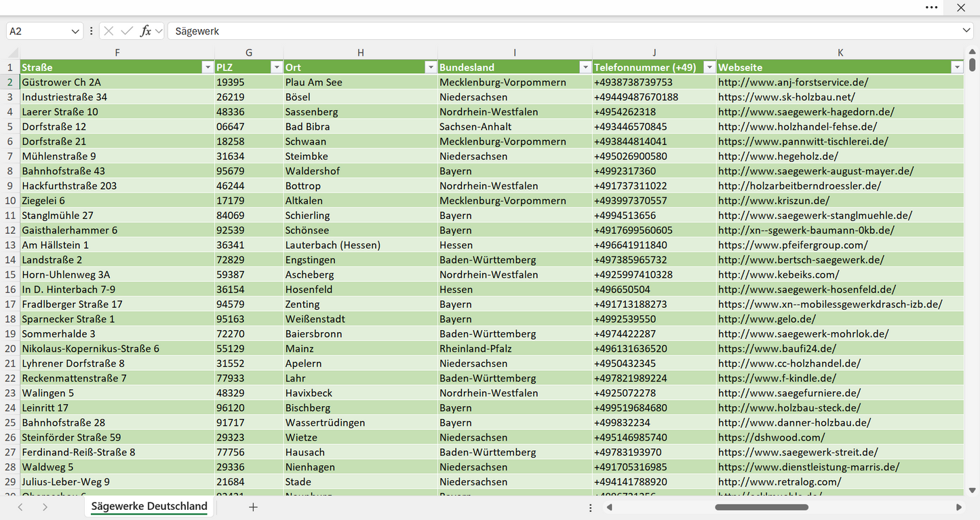
Task: Go to previous sheet arrow
Action: tap(20, 506)
